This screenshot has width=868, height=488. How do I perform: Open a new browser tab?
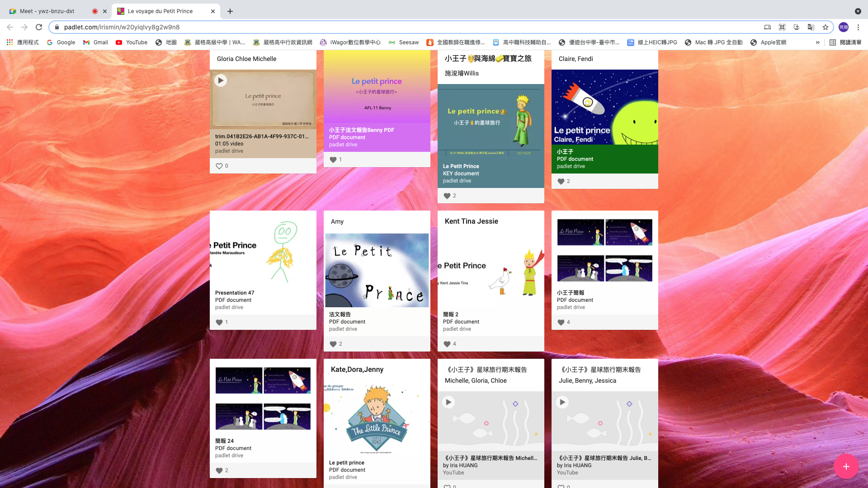(x=230, y=11)
